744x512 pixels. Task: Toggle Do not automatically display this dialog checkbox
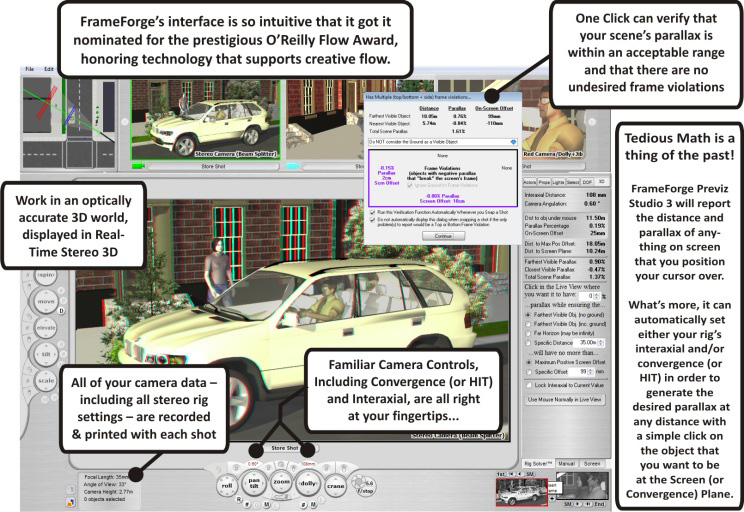pyautogui.click(x=372, y=220)
